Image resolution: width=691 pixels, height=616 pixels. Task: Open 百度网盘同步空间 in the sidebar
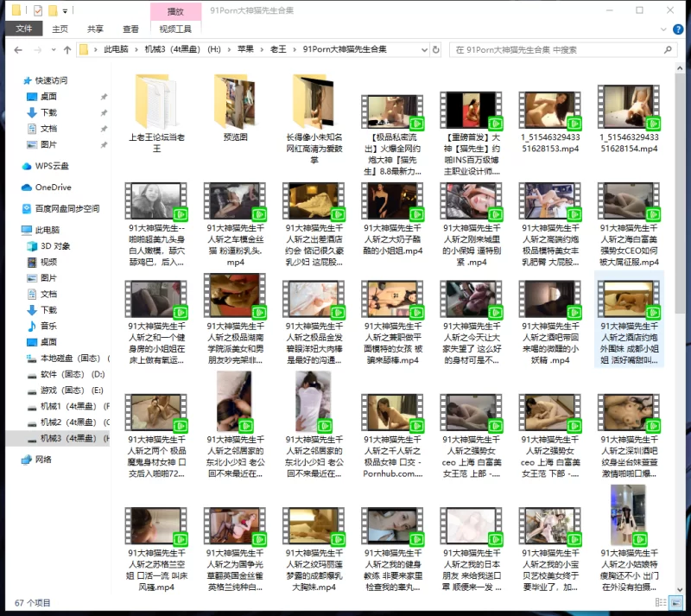tap(67, 208)
